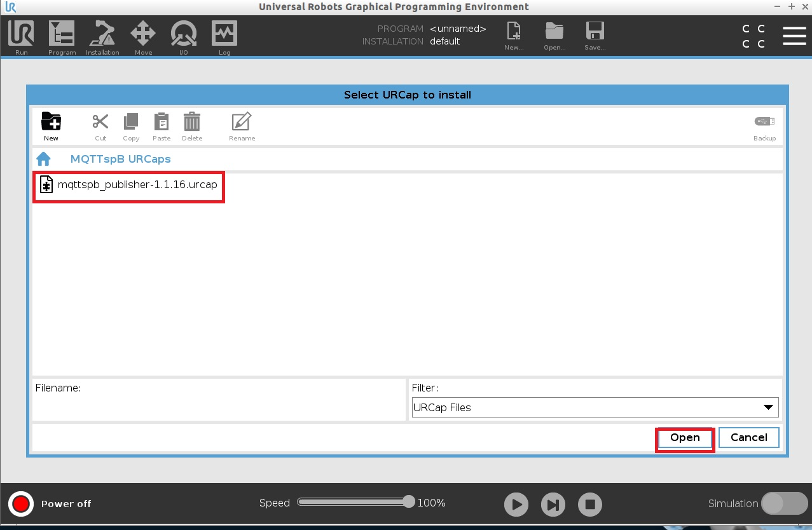Click the UR logo in the title bar
This screenshot has width=812, height=530.
coord(10,7)
